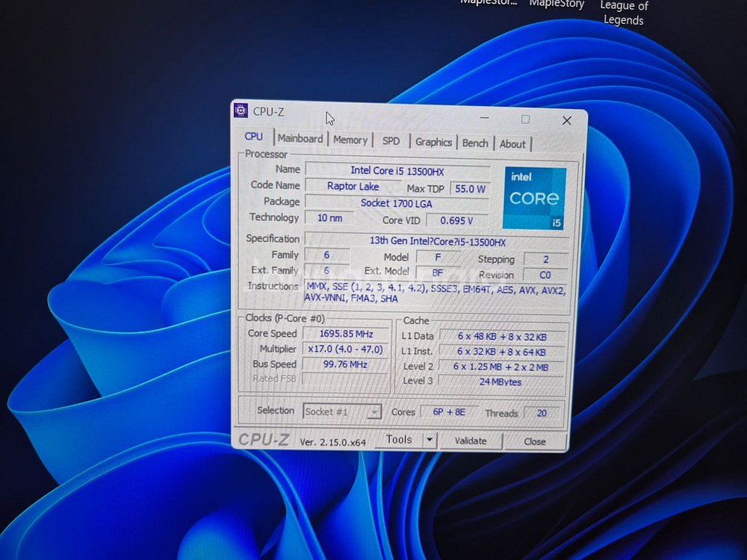Click the Multiplier value x17.0

tap(345, 349)
